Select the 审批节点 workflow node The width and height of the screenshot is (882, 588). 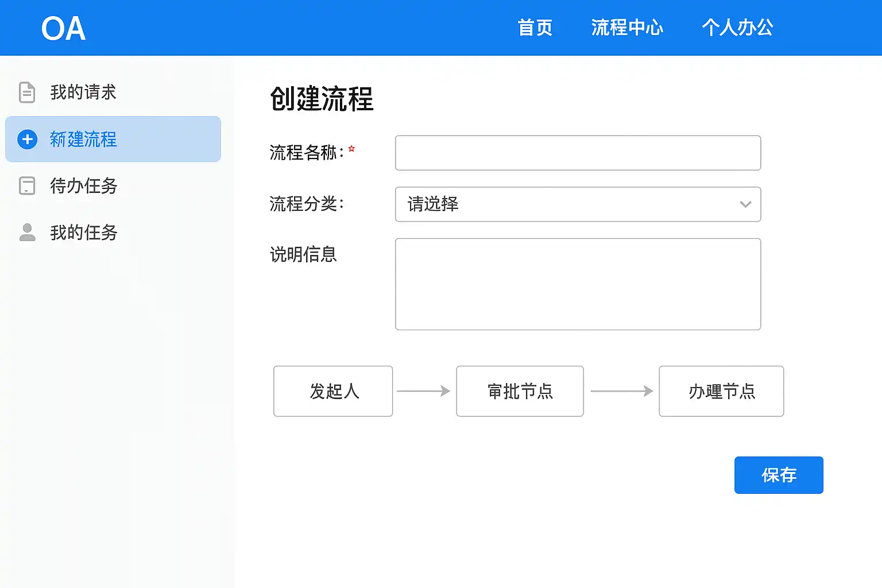[520, 391]
